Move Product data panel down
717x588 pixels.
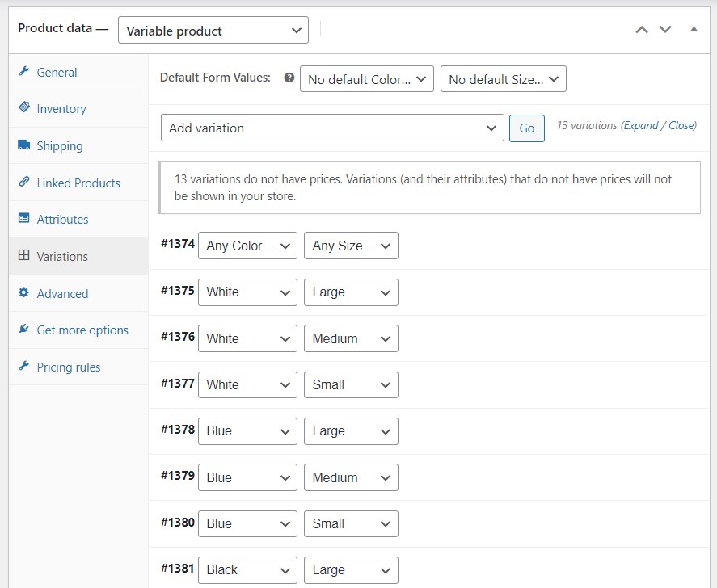(665, 30)
